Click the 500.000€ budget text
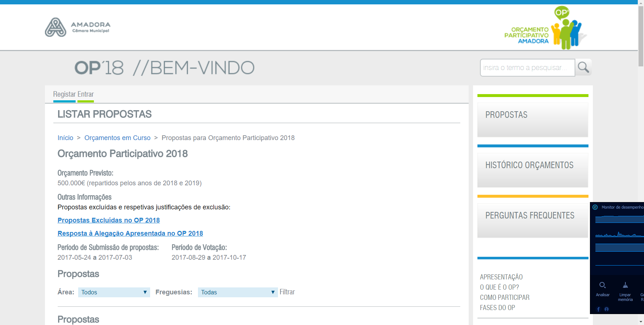 click(x=129, y=183)
